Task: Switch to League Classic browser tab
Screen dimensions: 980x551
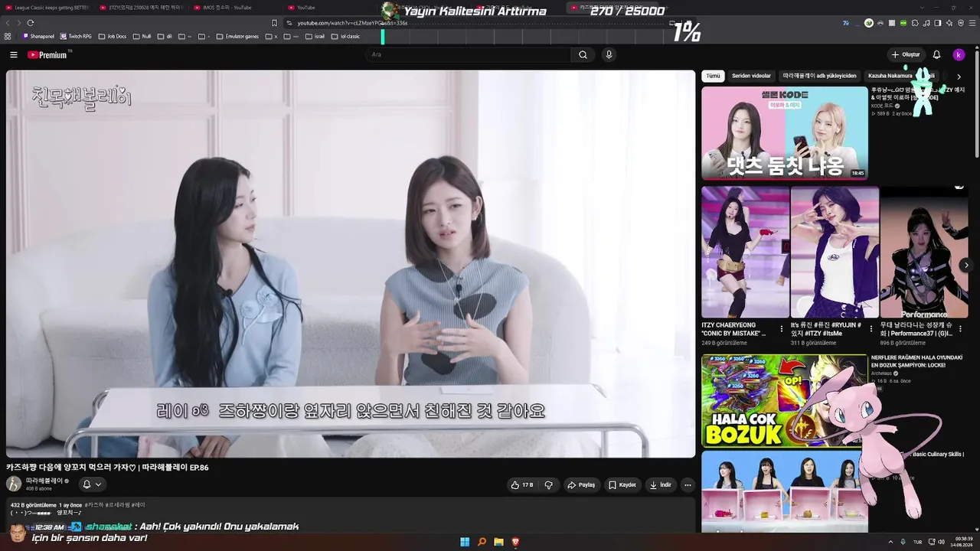Action: click(x=47, y=8)
